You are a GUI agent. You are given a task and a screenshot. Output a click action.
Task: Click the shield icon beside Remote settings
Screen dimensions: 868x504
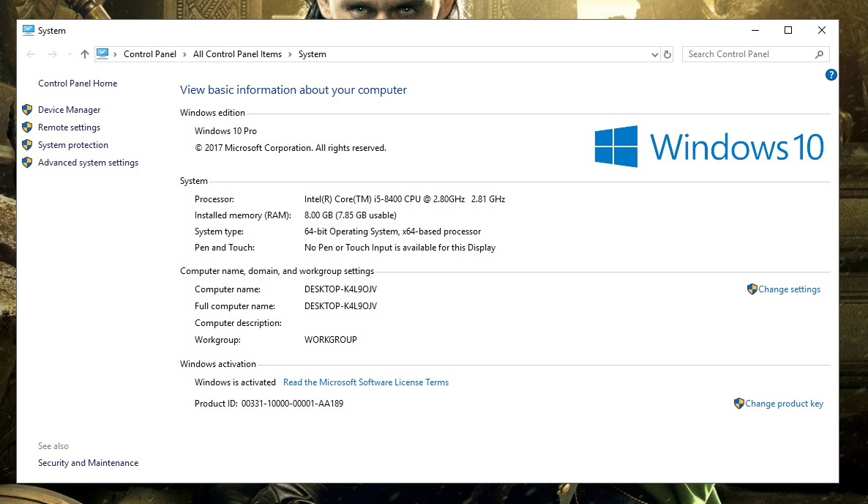(x=27, y=127)
